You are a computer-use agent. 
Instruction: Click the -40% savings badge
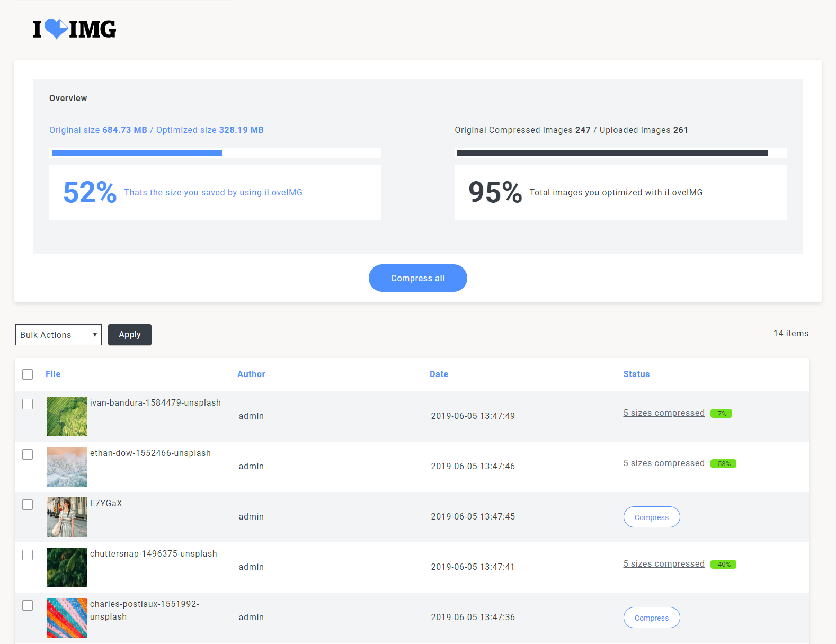coord(723,565)
